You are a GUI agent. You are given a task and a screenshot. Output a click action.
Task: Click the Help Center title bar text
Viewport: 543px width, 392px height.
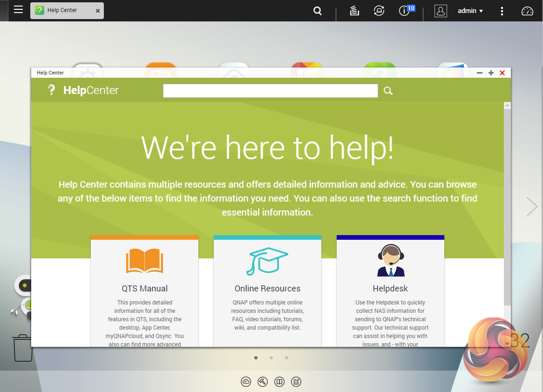pos(50,73)
